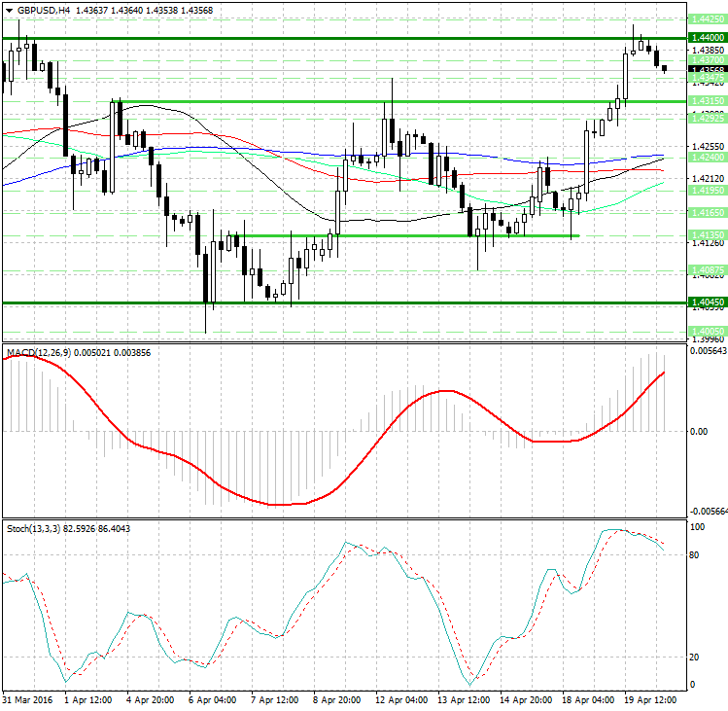Click the Stochastic 20 level label
Image resolution: width=728 pixels, height=711 pixels.
[695, 657]
